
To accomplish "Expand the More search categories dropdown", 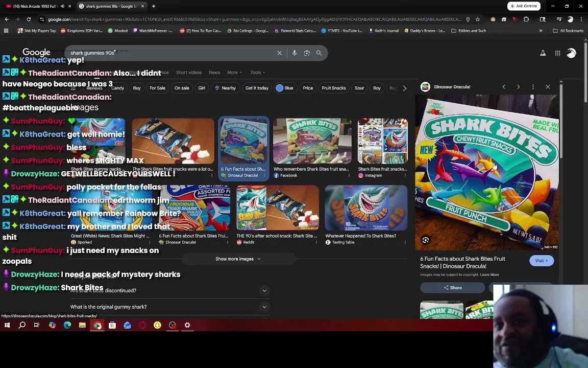I will (x=234, y=73).
